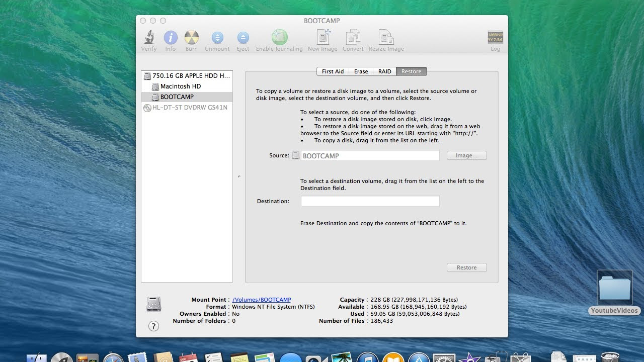Click the Restore button
The height and width of the screenshot is (362, 644).
467,267
